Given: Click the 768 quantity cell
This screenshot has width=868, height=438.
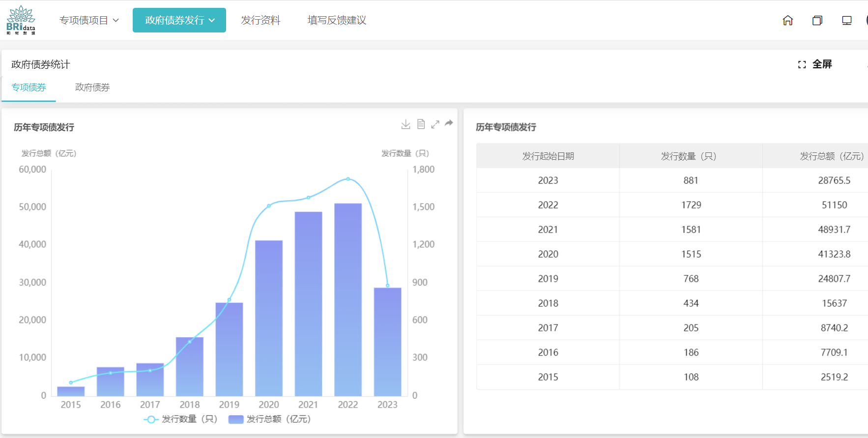Looking at the screenshot, I should click(691, 279).
